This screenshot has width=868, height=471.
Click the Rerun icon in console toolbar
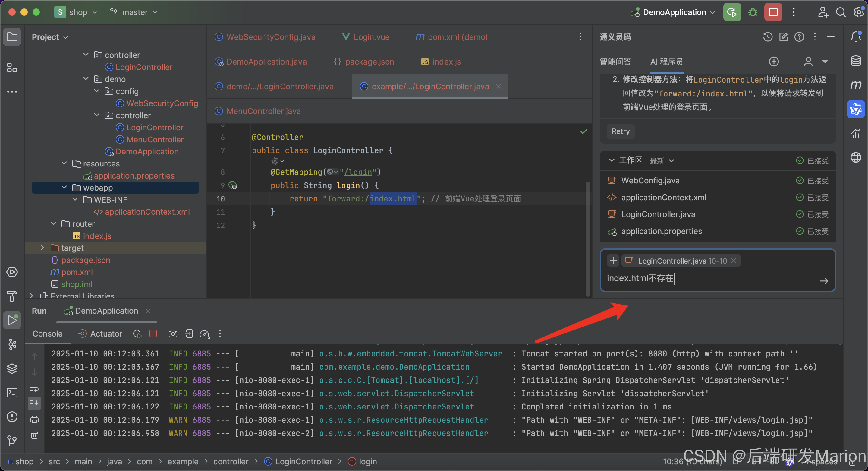(137, 334)
